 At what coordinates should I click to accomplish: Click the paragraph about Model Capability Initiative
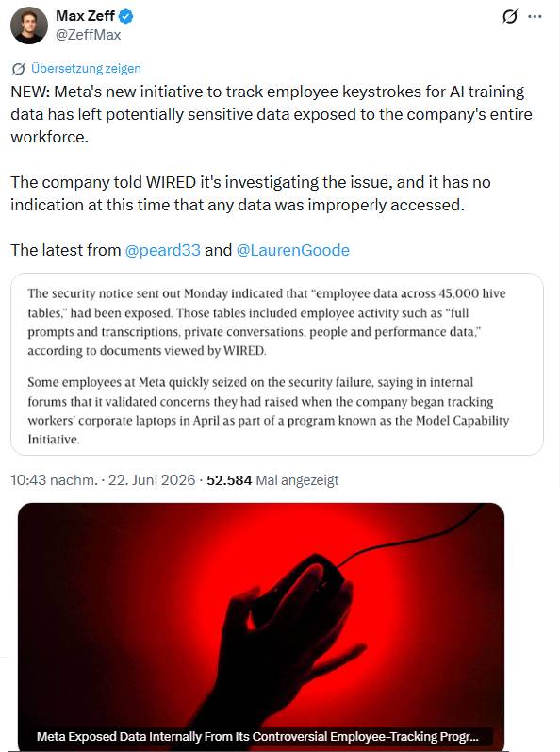click(x=269, y=410)
